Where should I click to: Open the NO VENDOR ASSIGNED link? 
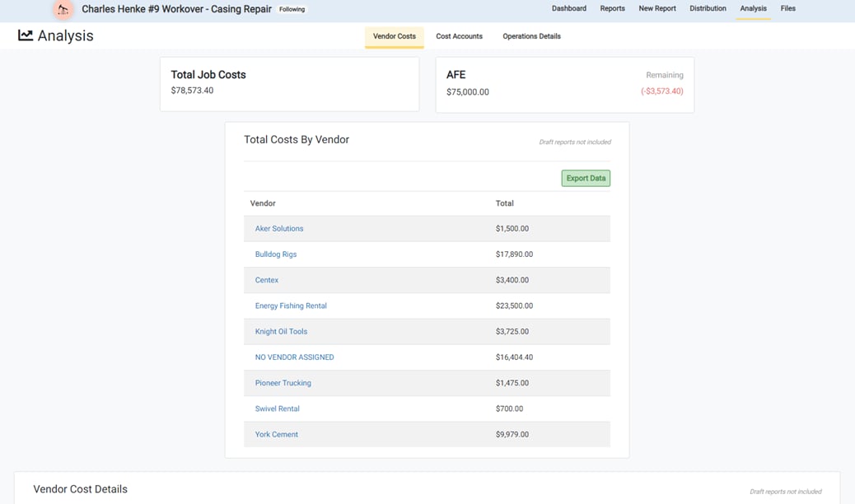point(294,357)
